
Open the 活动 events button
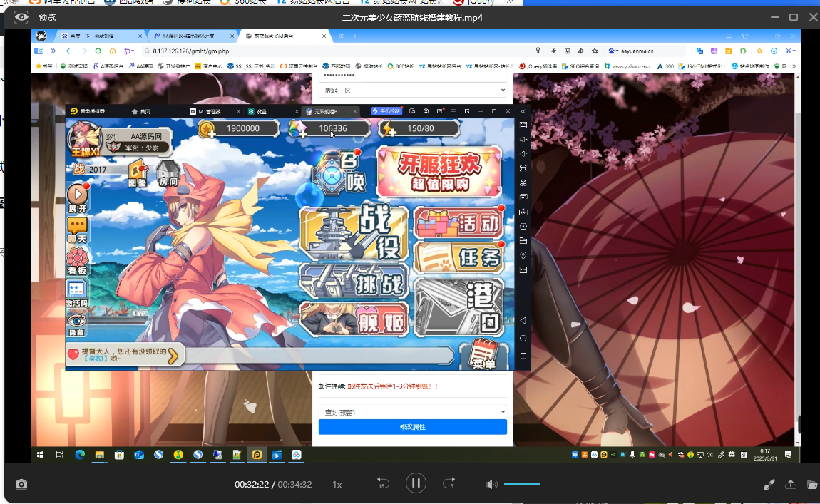click(458, 224)
